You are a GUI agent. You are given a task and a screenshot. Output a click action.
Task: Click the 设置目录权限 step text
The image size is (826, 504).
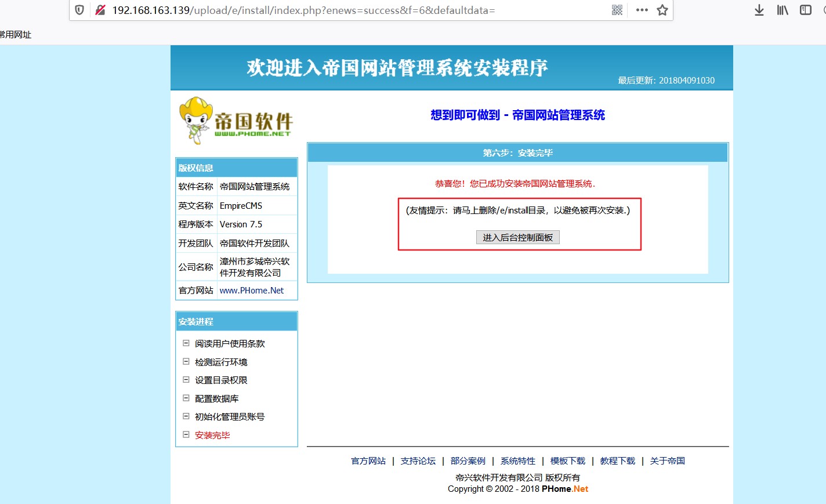coord(221,380)
